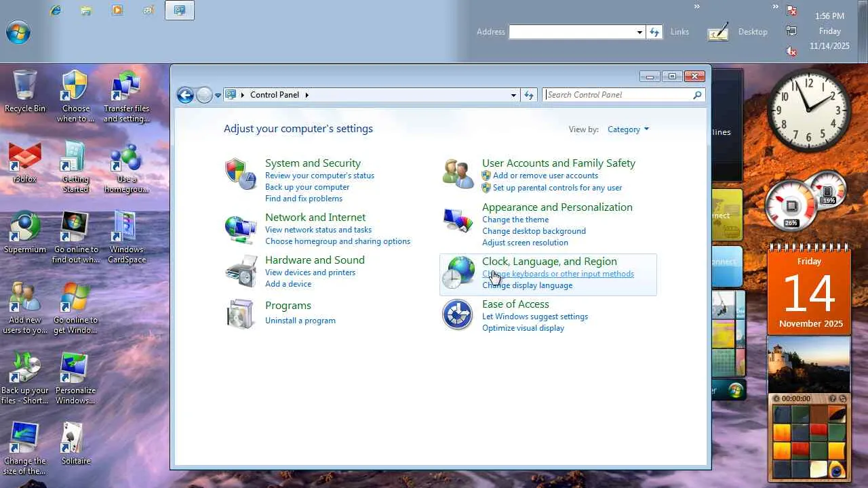Click the Control Panel breadcrumb text
The height and width of the screenshot is (488, 868).
[275, 95]
